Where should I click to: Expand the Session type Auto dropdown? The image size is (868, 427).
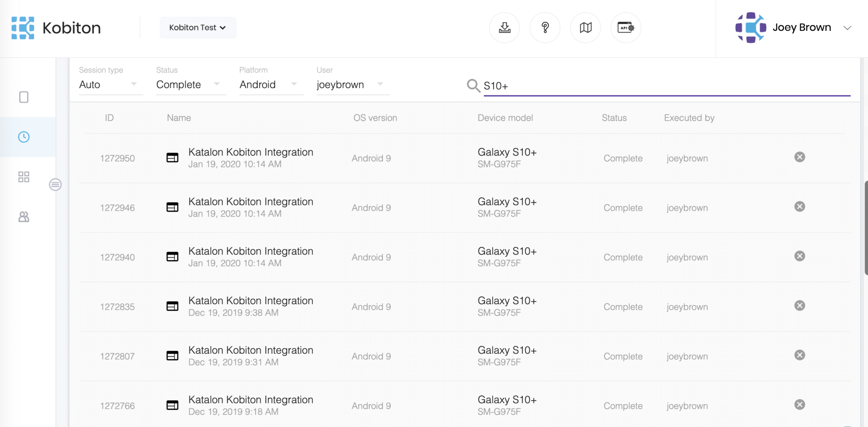coord(108,84)
